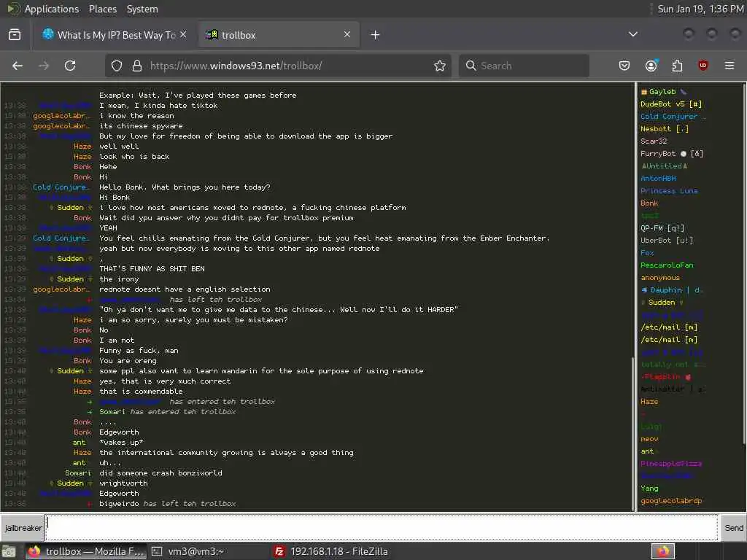Viewport: 747px width, 560px height.
Task: Select FurryBot [&] in user list
Action: tap(672, 153)
